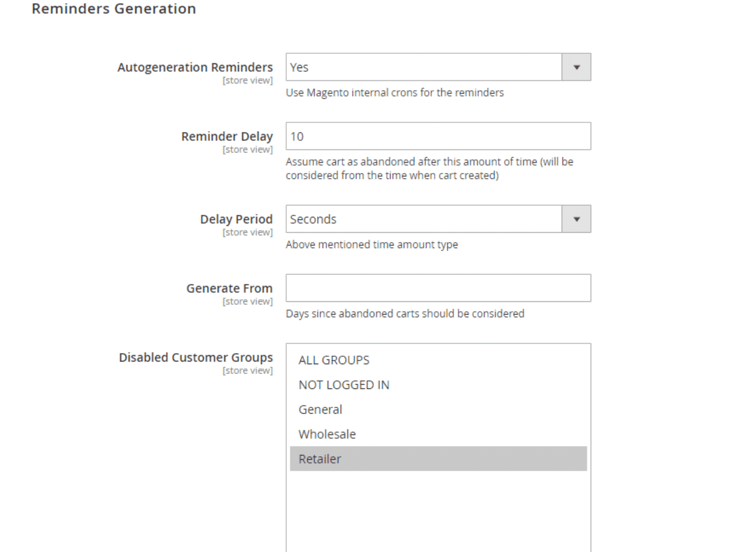Click the Reminder Delay label
This screenshot has height=552, width=756.
point(227,137)
